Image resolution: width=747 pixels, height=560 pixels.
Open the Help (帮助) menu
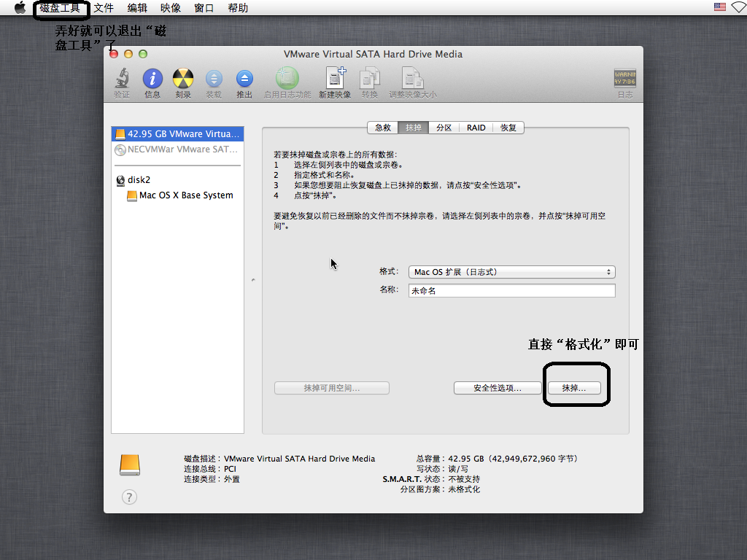tap(238, 7)
